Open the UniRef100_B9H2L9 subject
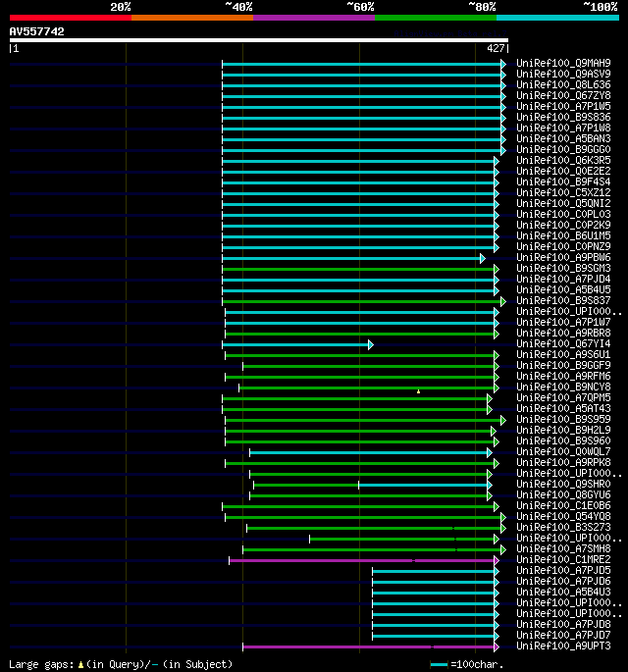 pos(563,430)
